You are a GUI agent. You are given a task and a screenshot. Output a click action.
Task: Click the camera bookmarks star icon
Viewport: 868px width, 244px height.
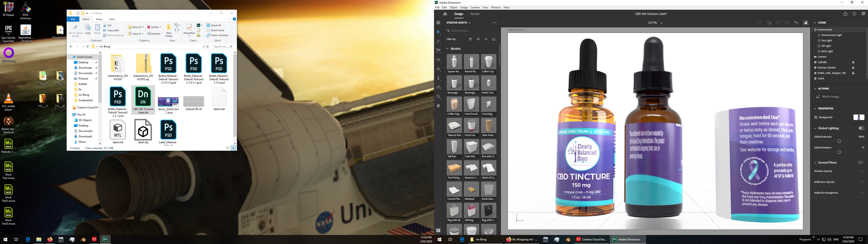pyautogui.click(x=796, y=23)
